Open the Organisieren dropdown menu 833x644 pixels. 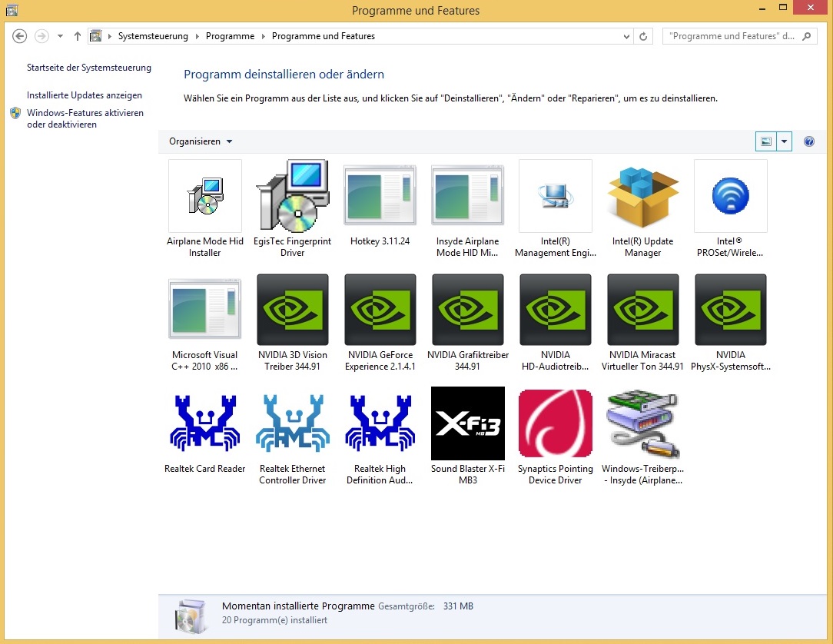click(x=201, y=141)
